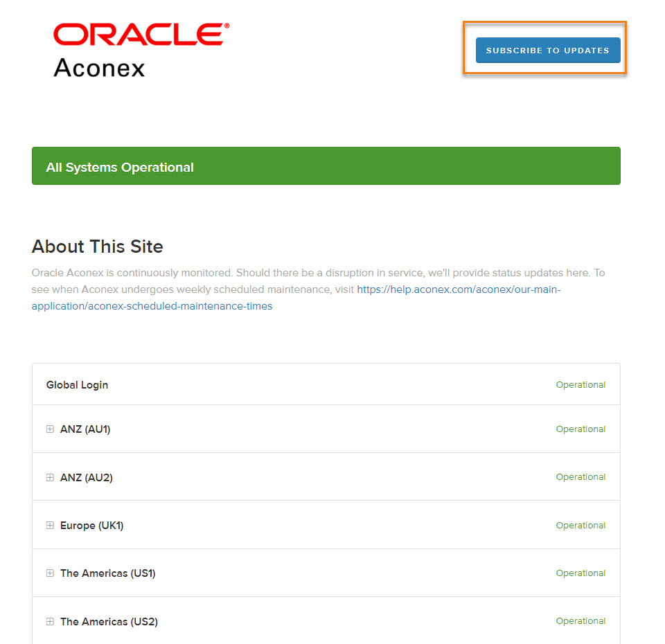Expand The Americas (US1) group
Image resolution: width=665 pixels, height=644 pixels.
click(x=50, y=573)
